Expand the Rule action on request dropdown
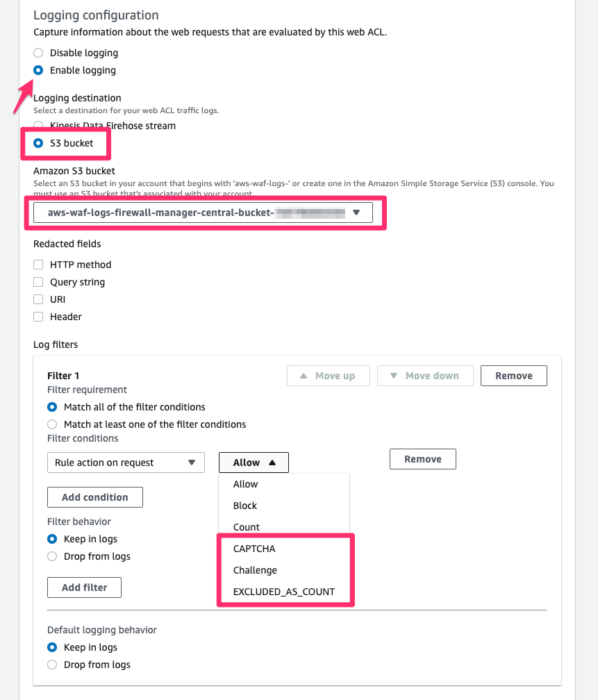Screen dimensions: 598x700 coord(126,462)
